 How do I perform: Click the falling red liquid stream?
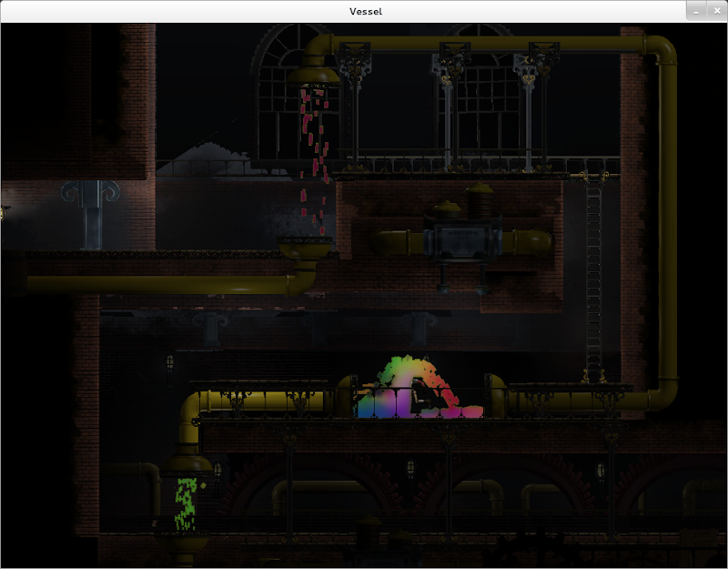coord(314,160)
